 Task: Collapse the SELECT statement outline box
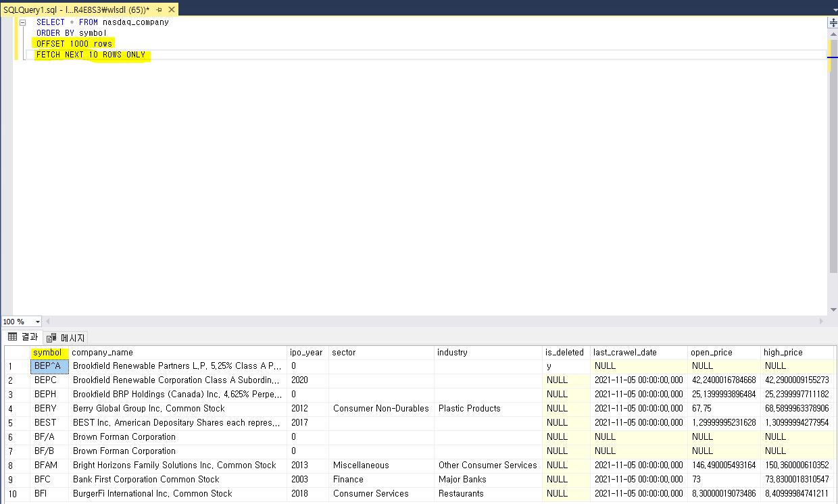[x=22, y=22]
